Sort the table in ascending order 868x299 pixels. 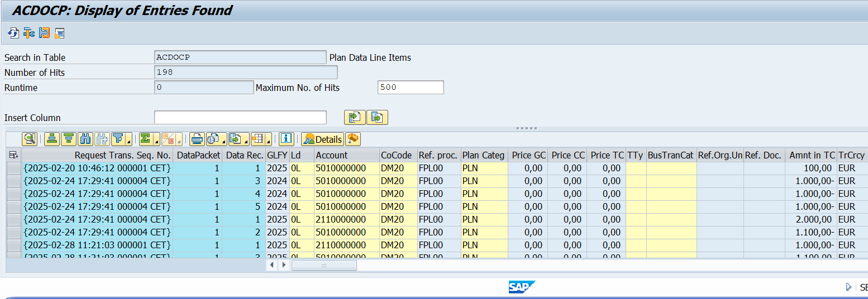coord(52,139)
